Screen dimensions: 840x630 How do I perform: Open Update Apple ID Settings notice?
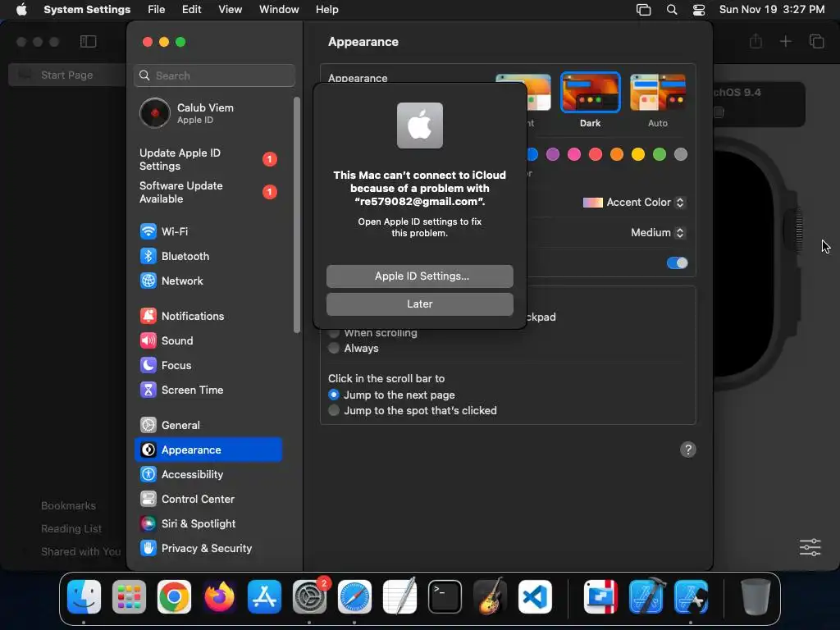[x=208, y=160]
